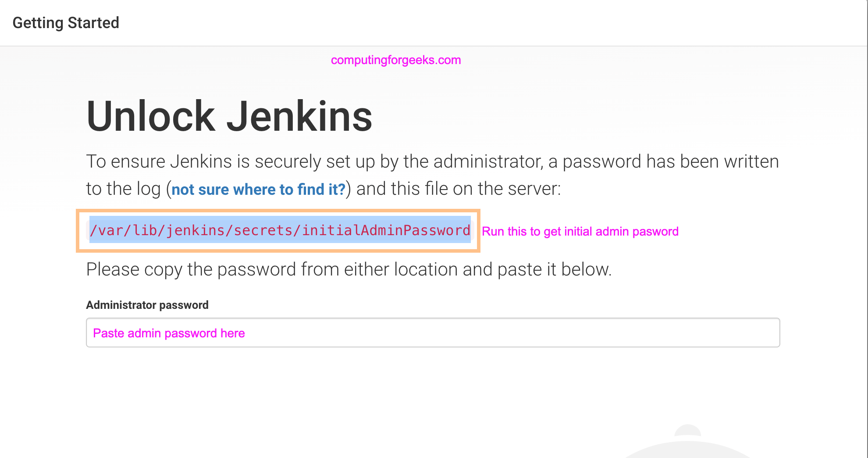
Task: Select the highlighted initialAdminPassword file path
Action: [280, 230]
